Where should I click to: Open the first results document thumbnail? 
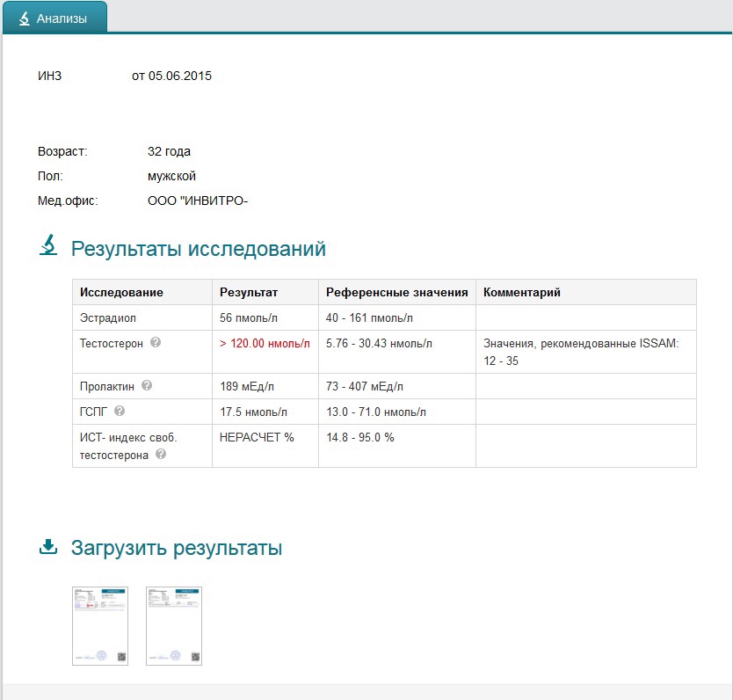point(100,625)
